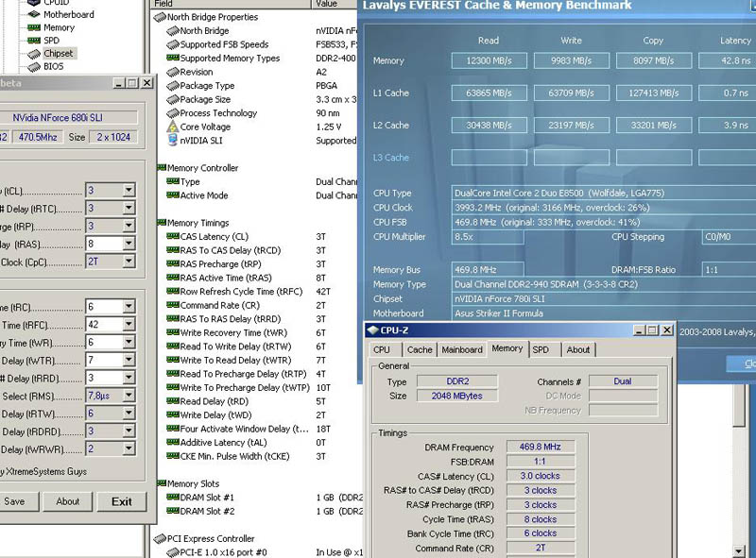
Task: Click the Additive Latency (tAL) row icon
Action: tap(173, 443)
